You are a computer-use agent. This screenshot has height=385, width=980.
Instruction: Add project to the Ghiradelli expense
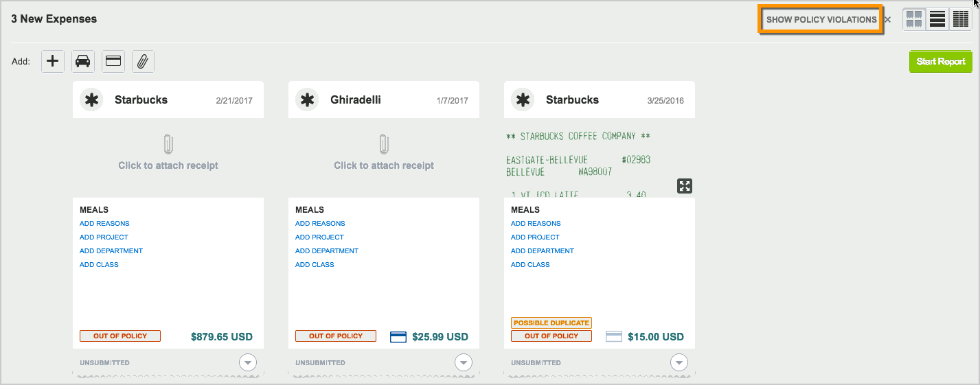(x=319, y=237)
